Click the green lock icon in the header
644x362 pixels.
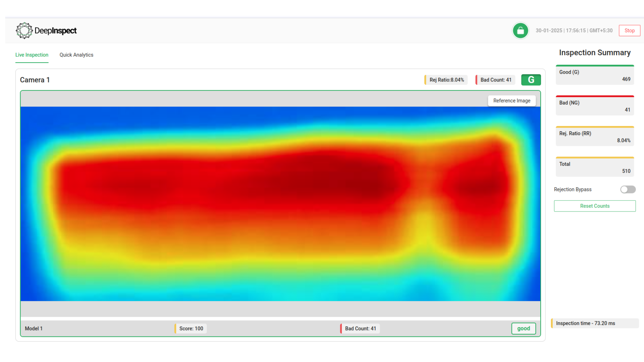coord(520,31)
